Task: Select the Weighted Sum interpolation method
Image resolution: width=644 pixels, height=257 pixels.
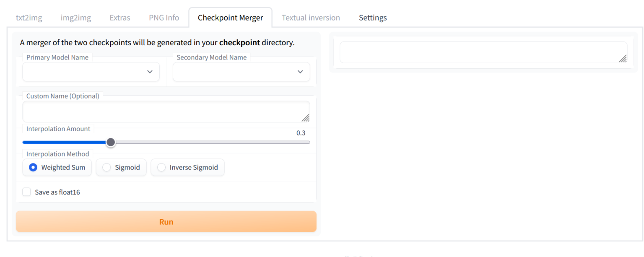Action: [33, 167]
